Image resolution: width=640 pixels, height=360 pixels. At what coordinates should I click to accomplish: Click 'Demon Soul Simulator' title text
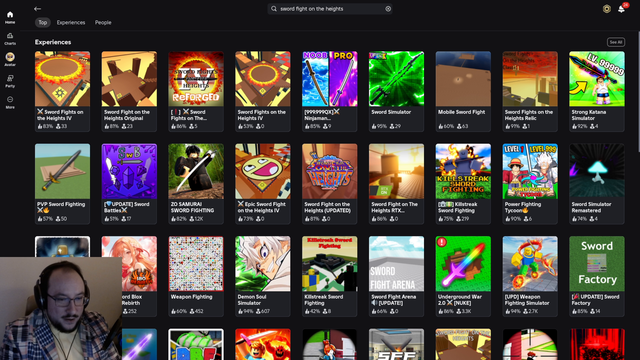[x=252, y=300]
